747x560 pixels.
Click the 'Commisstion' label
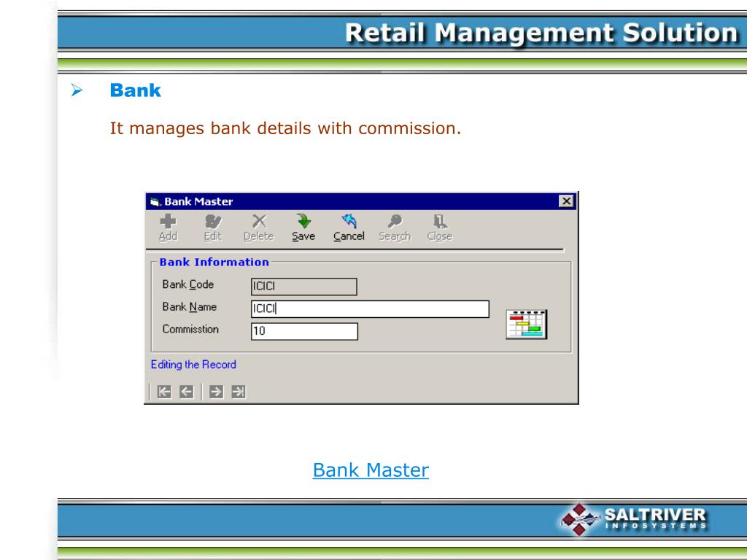(190, 329)
